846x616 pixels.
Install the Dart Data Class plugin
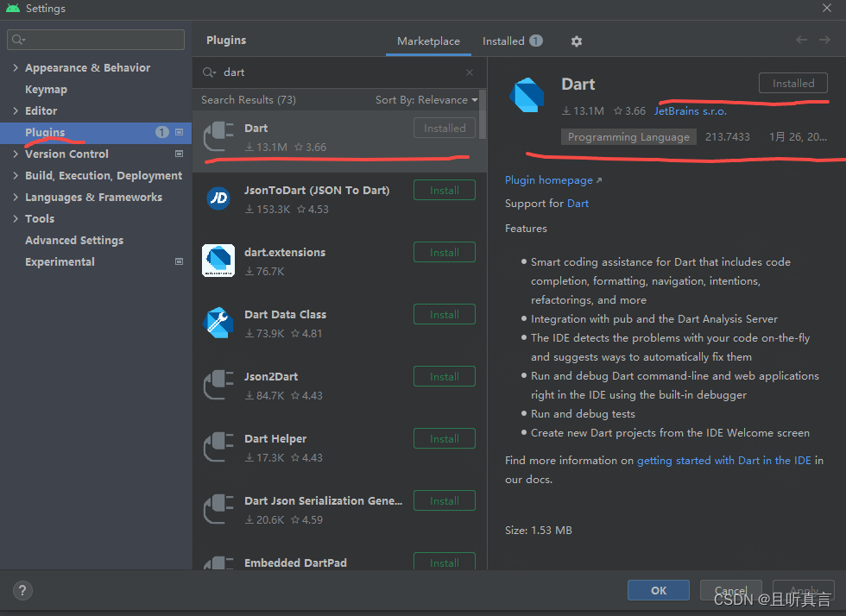click(x=444, y=314)
